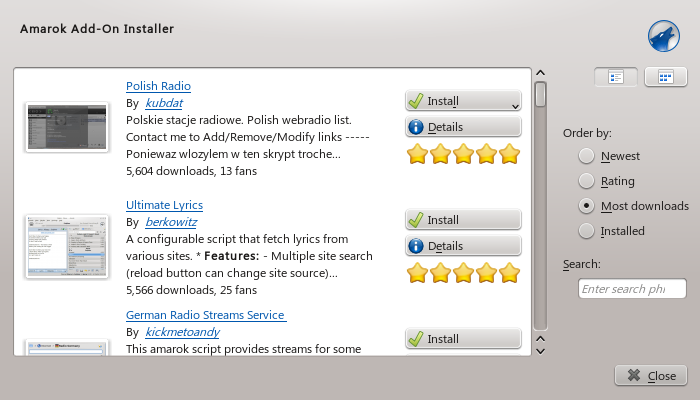Click the lower scroll-up arrow near bottom
The image size is (700, 400).
[x=540, y=339]
